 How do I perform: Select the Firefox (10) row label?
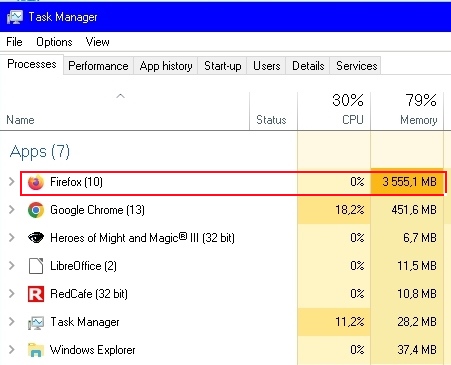tap(76, 182)
